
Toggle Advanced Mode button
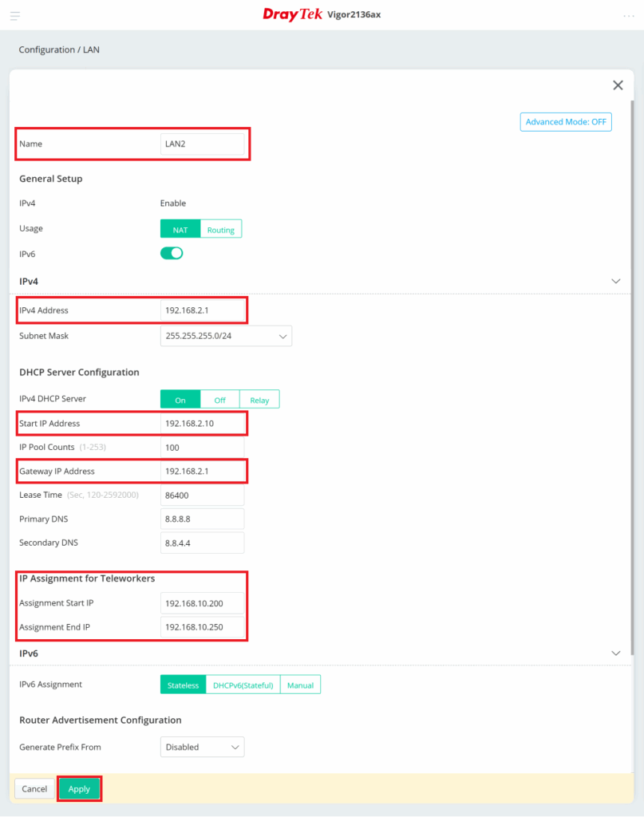[x=566, y=122]
